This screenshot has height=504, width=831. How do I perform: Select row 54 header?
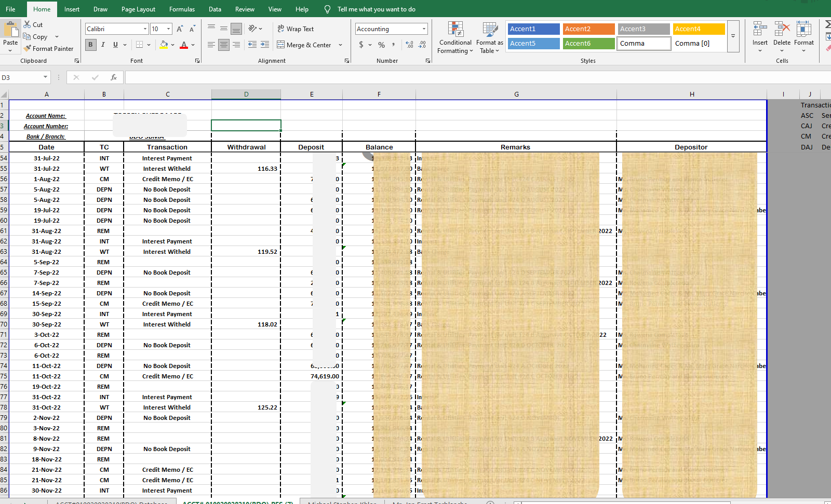click(x=4, y=158)
